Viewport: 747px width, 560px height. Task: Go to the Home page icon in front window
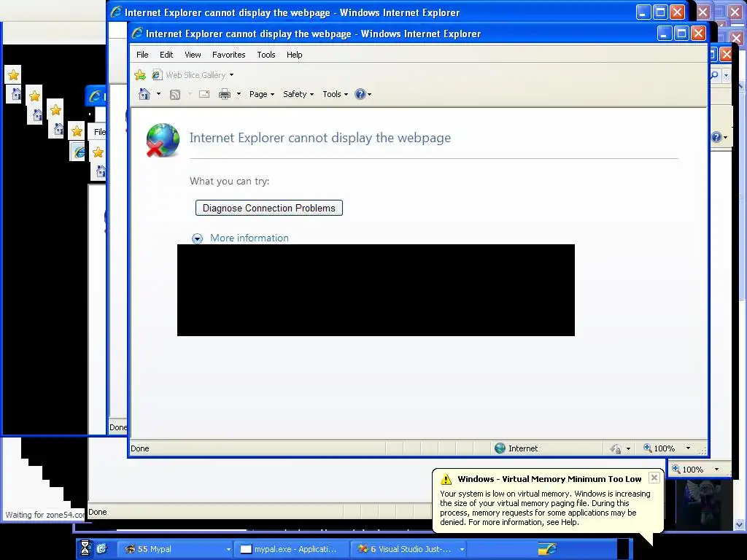pyautogui.click(x=144, y=94)
